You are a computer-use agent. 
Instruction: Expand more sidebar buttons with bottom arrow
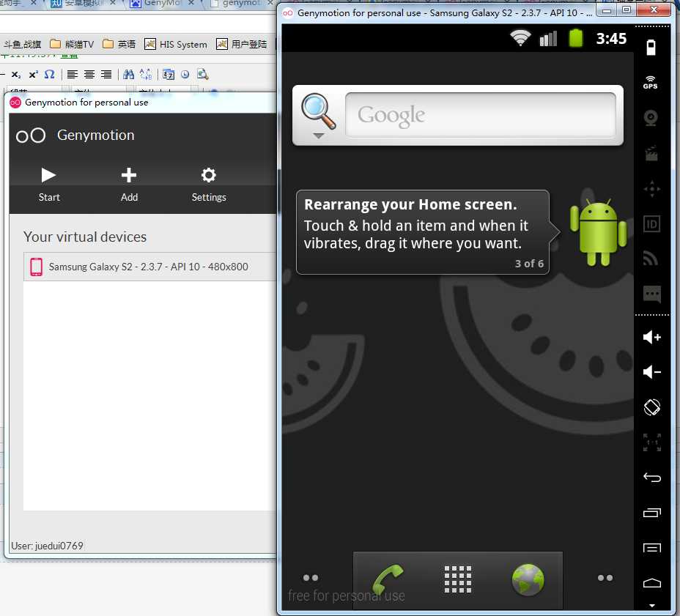[x=652, y=606]
